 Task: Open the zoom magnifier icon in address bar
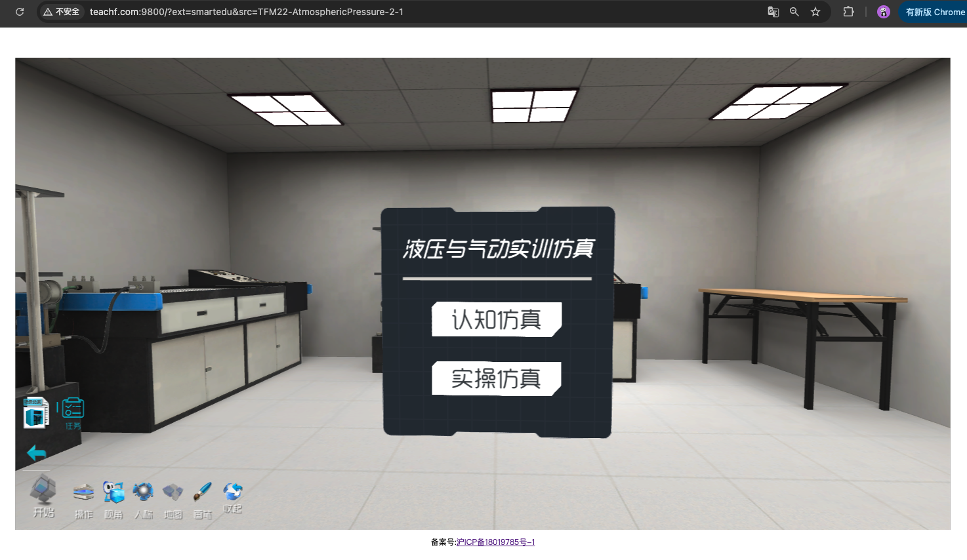pyautogui.click(x=794, y=12)
